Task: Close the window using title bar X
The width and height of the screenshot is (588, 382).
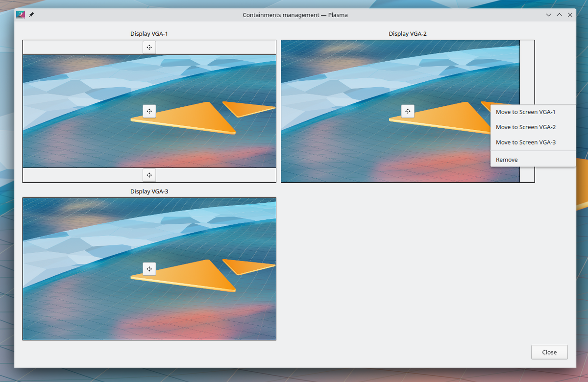Action: click(570, 15)
